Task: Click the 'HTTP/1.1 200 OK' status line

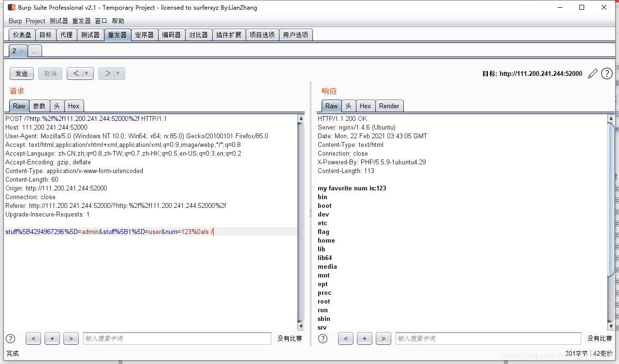Action: 342,118
